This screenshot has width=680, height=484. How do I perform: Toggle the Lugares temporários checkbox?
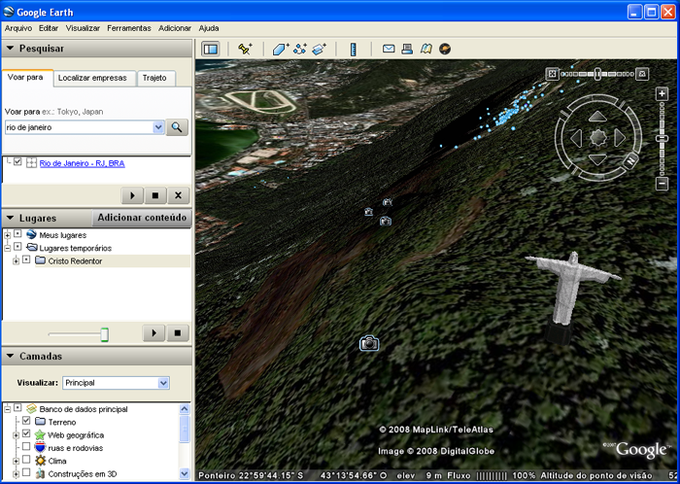pos(17,246)
